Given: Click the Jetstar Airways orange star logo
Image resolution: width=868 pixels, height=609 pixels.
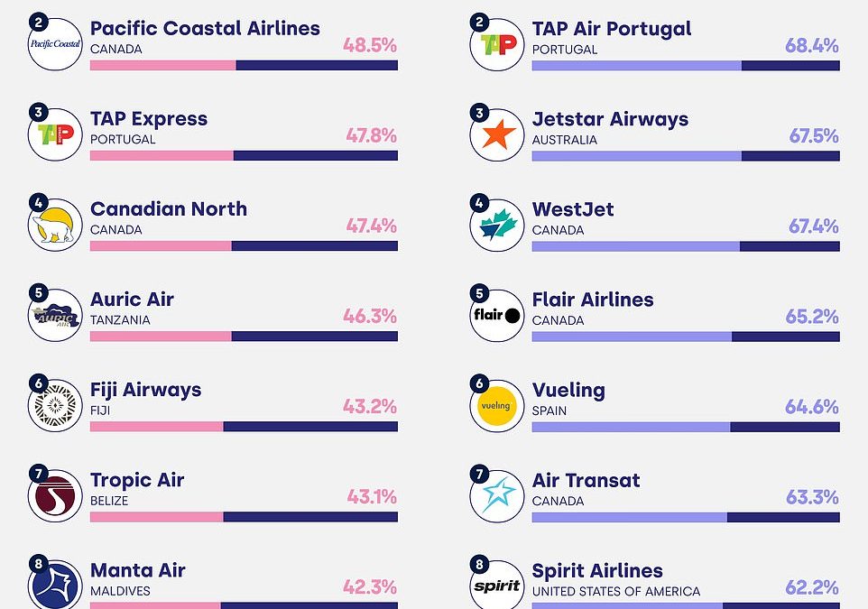Looking at the screenshot, I should [x=496, y=134].
